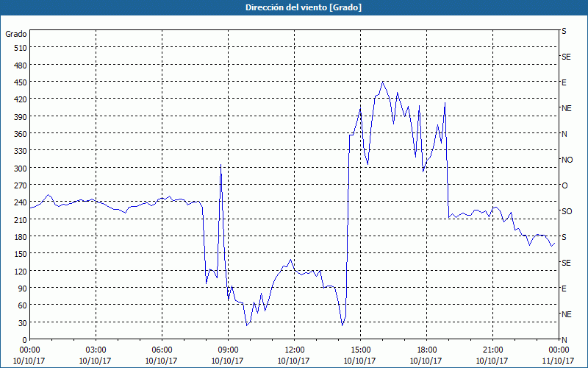Click the topmost 'S' compass label
Screen dimensions: 588x368
coord(564,31)
